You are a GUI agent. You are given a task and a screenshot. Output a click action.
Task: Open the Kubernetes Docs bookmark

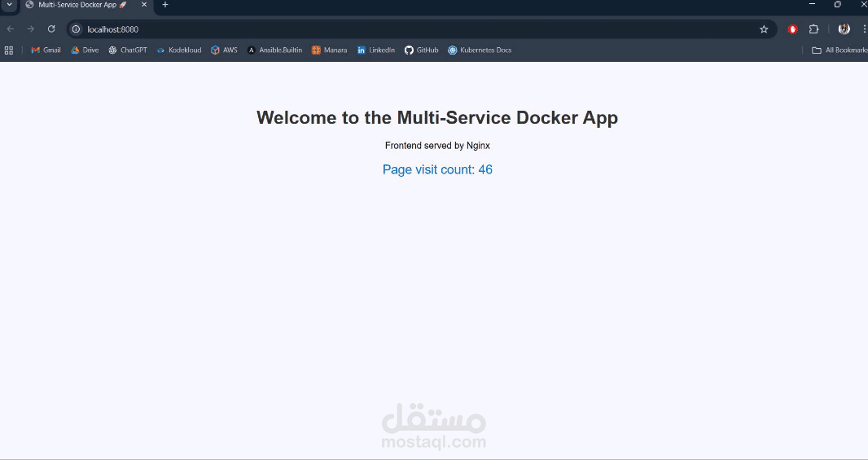480,50
